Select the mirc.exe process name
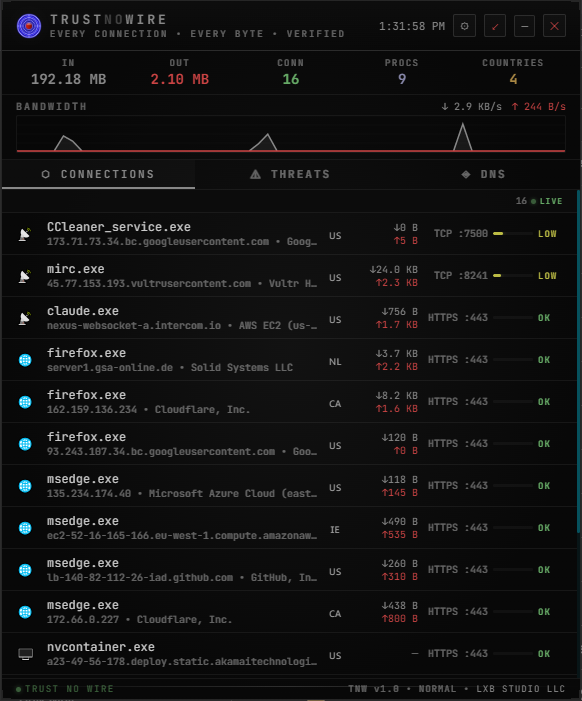The height and width of the screenshot is (701, 582). click(x=76, y=269)
